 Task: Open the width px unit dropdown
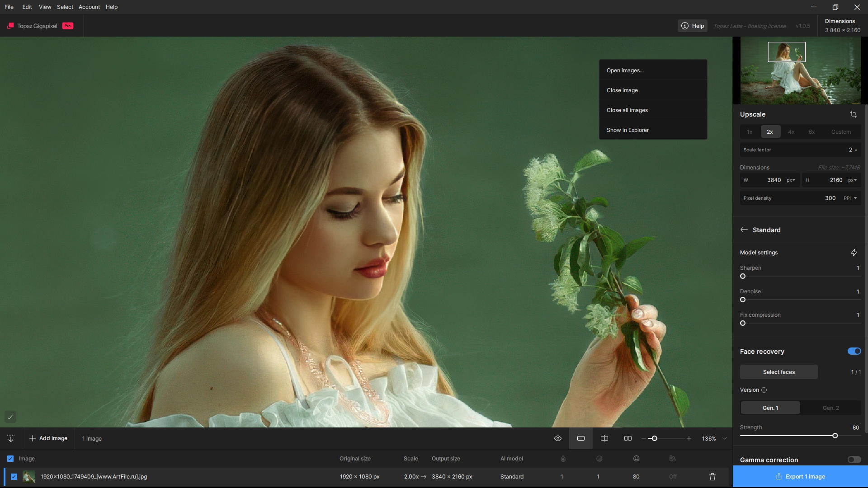(x=791, y=180)
